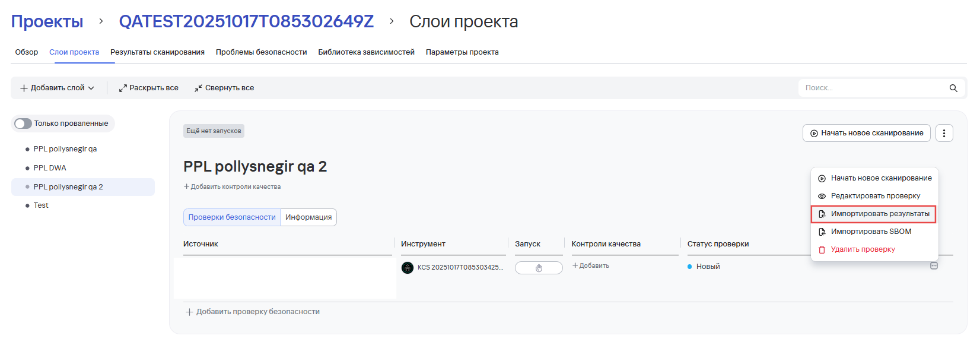Click the row options icon in the KCS row
This screenshot has width=980, height=345.
coord(934,266)
